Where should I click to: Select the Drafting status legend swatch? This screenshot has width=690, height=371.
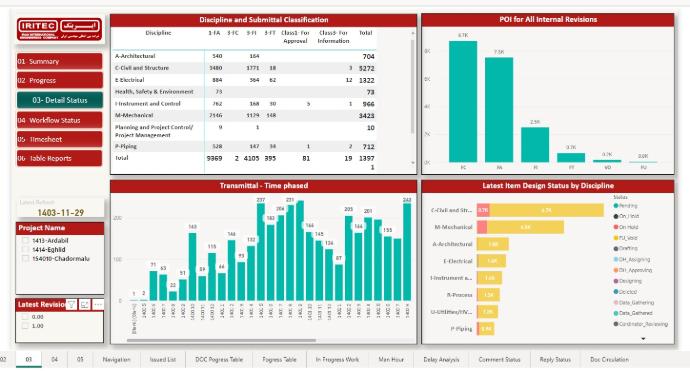[x=616, y=249]
